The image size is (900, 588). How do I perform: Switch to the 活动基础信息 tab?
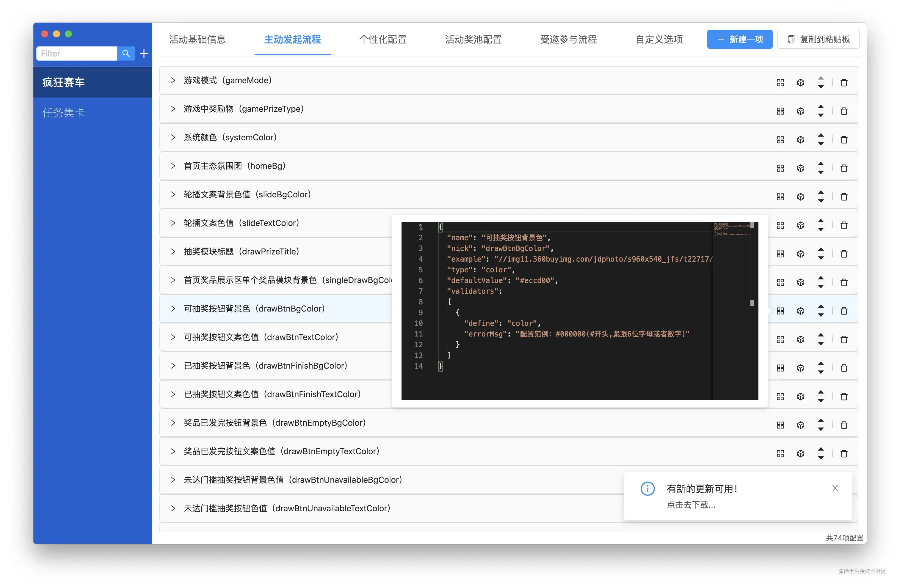point(197,39)
